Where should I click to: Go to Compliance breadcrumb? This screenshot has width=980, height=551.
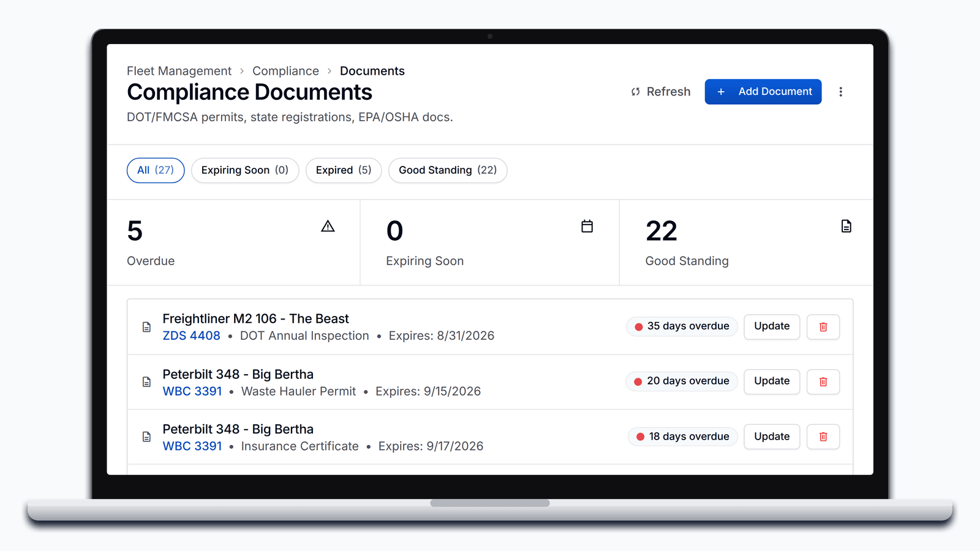[285, 71]
